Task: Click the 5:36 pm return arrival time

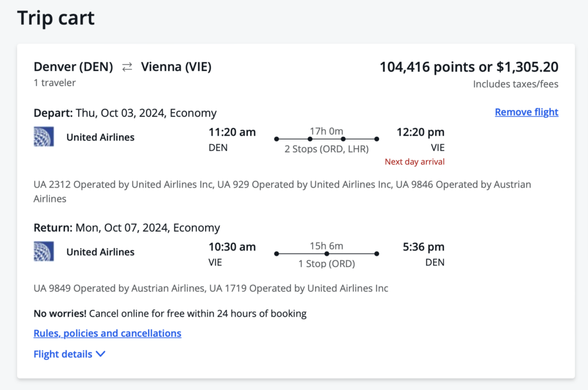Action: [x=424, y=247]
